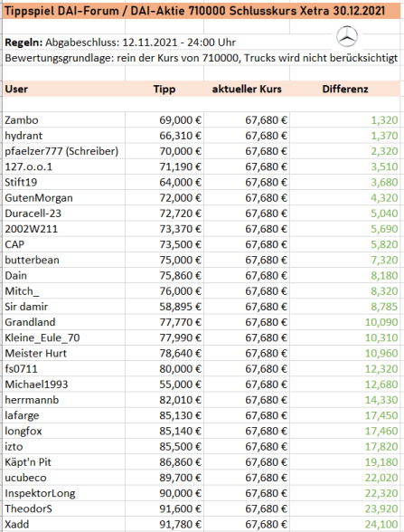Click the difference value '10,090'
This screenshot has height=532, width=404.
coord(381,322)
